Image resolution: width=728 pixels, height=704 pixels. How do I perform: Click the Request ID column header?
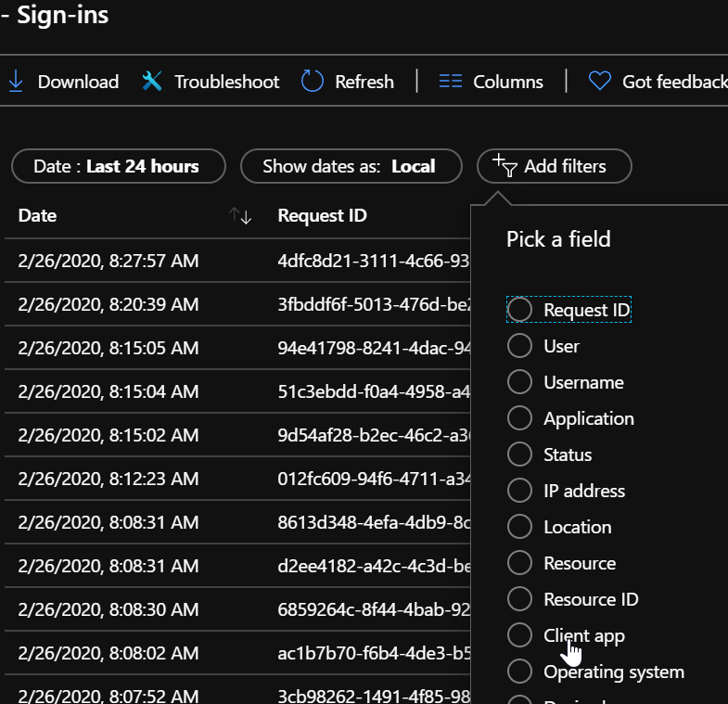pos(322,216)
